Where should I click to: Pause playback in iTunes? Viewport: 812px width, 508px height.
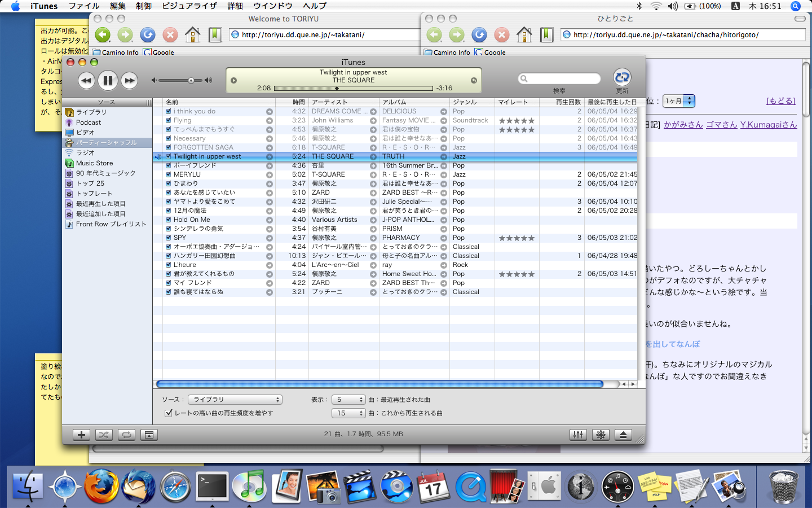(x=108, y=81)
